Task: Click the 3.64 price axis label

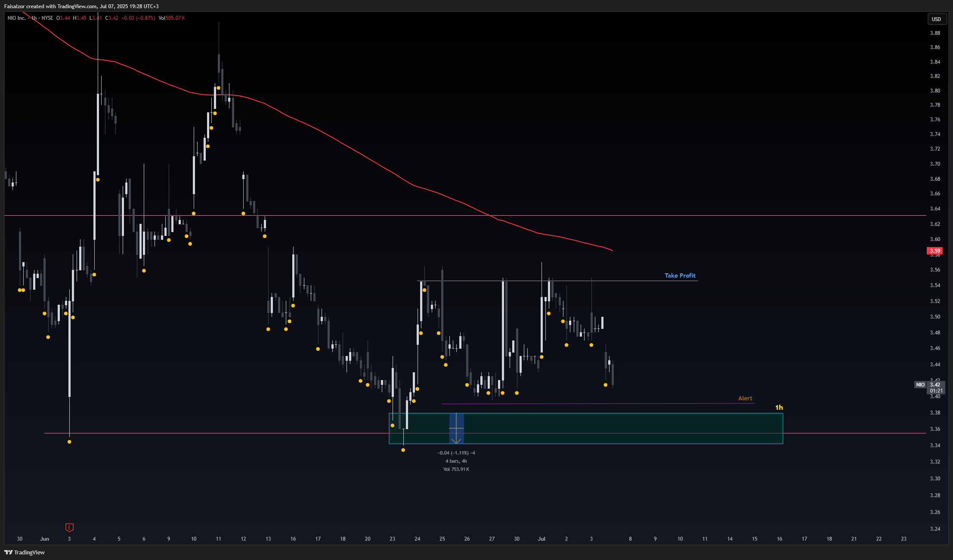Action: 935,208
